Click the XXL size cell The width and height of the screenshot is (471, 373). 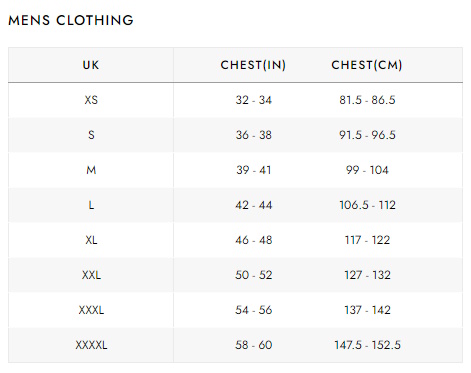[91, 275]
